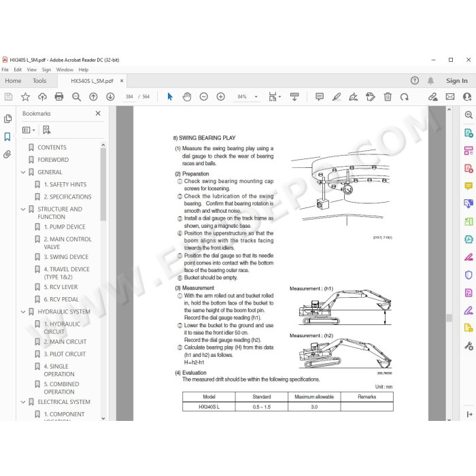View notifications bell
476x476 pixels.
pyautogui.click(x=430, y=80)
